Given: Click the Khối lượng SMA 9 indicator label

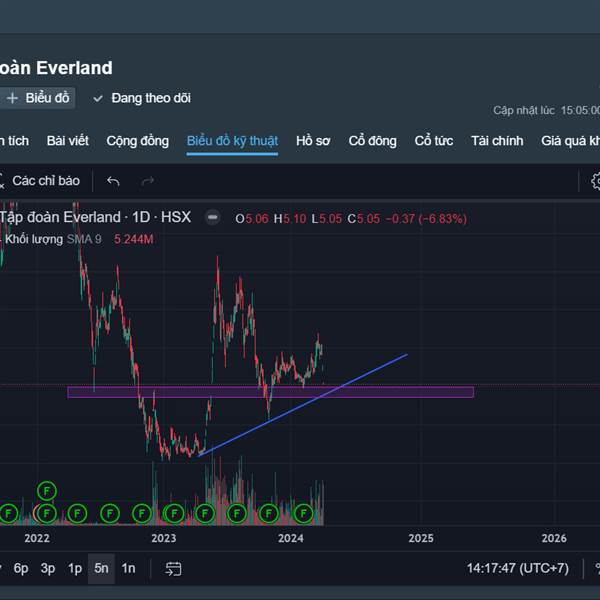Looking at the screenshot, I should [x=53, y=240].
